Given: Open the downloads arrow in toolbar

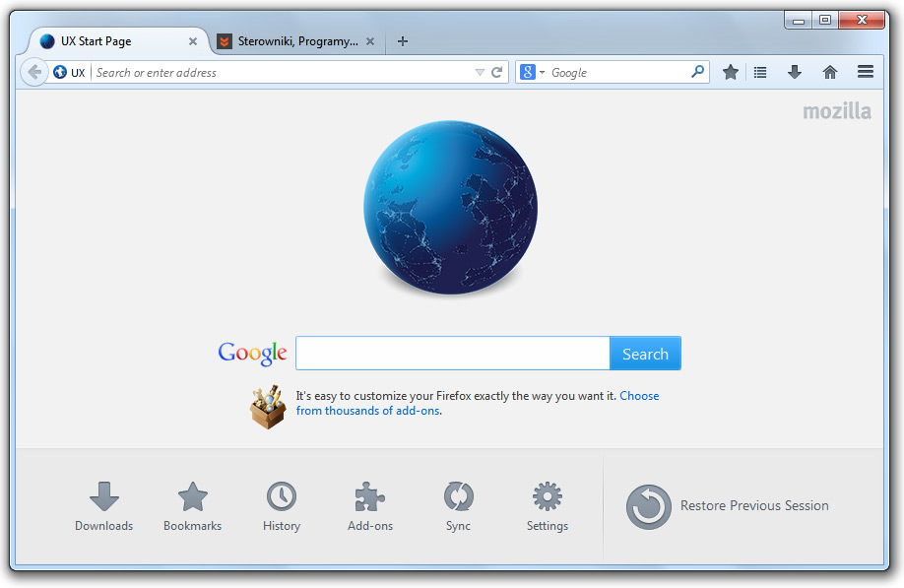Looking at the screenshot, I should (x=795, y=73).
